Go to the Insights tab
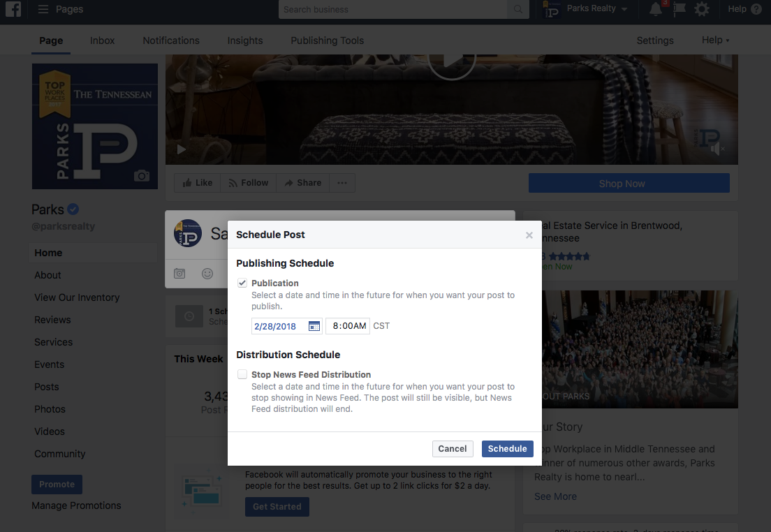 click(245, 40)
